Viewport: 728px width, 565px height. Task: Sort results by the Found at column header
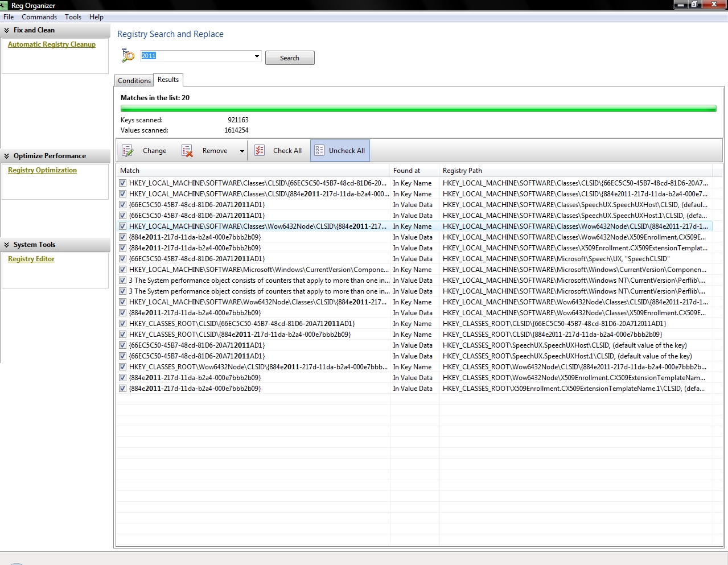point(406,171)
